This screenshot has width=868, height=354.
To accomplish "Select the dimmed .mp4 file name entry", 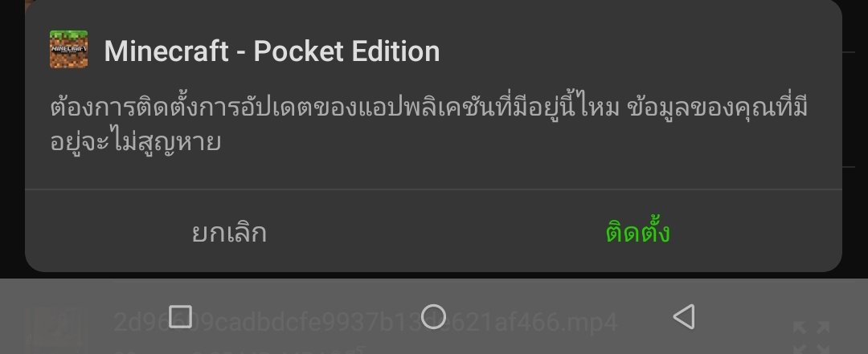I will tap(366, 321).
